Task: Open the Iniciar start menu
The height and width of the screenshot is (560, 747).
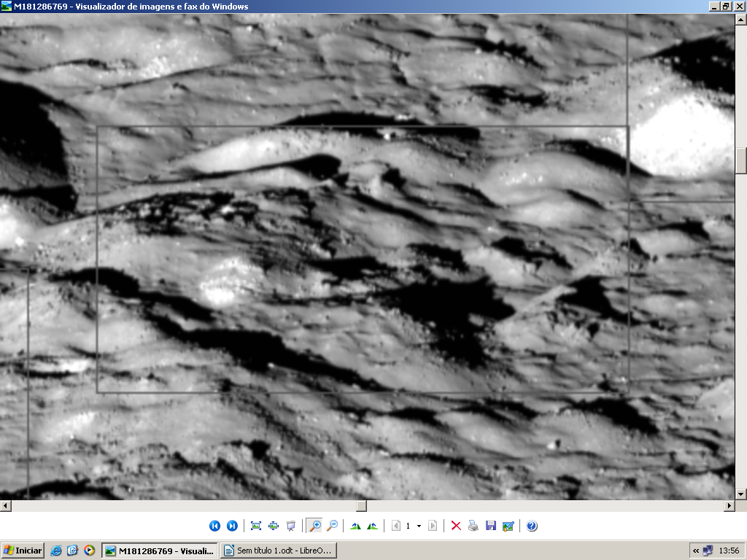Action: click(23, 551)
